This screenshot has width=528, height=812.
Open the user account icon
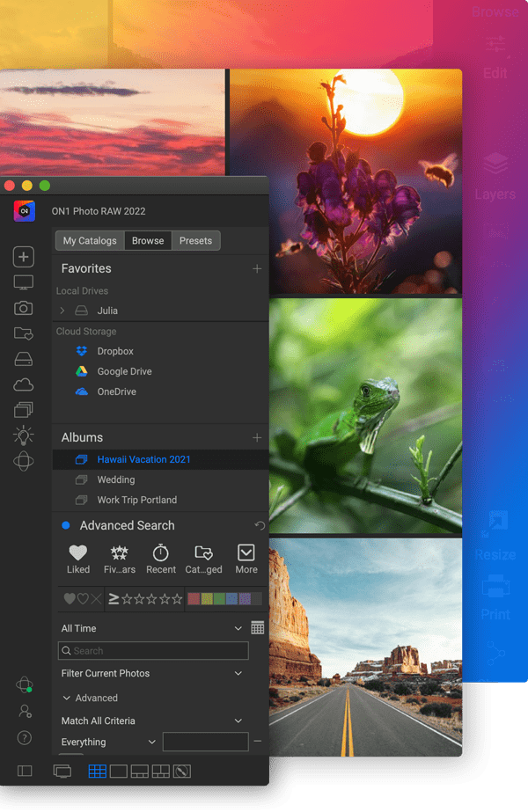pyautogui.click(x=25, y=712)
